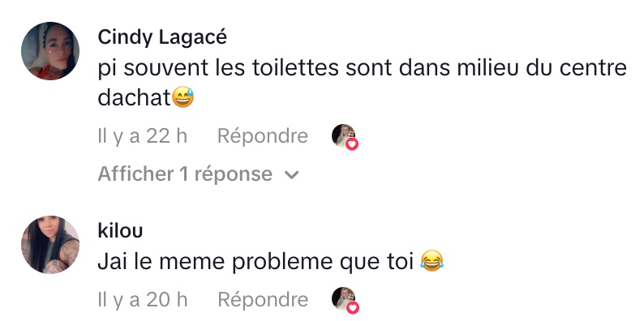
Task: Click the creator avatar under kilou's comment
Action: pos(343,298)
